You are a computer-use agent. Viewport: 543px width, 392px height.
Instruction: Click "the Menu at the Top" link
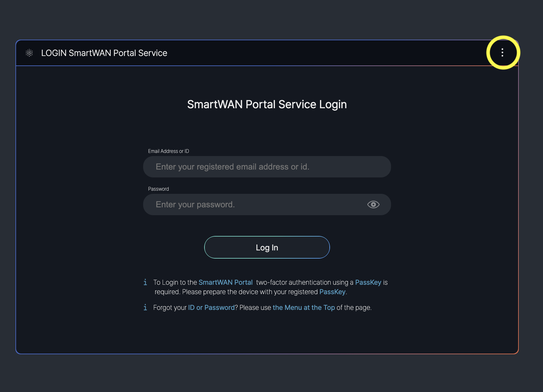tap(304, 307)
